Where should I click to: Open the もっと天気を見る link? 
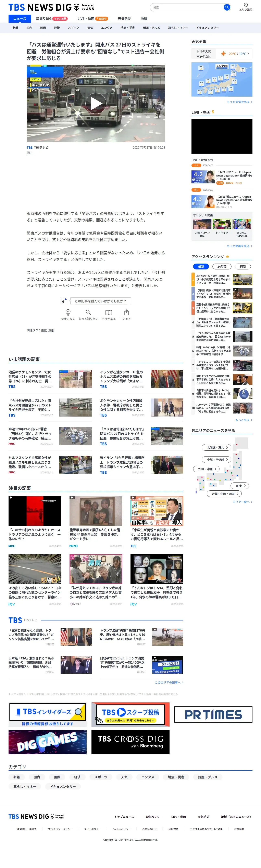(x=239, y=102)
